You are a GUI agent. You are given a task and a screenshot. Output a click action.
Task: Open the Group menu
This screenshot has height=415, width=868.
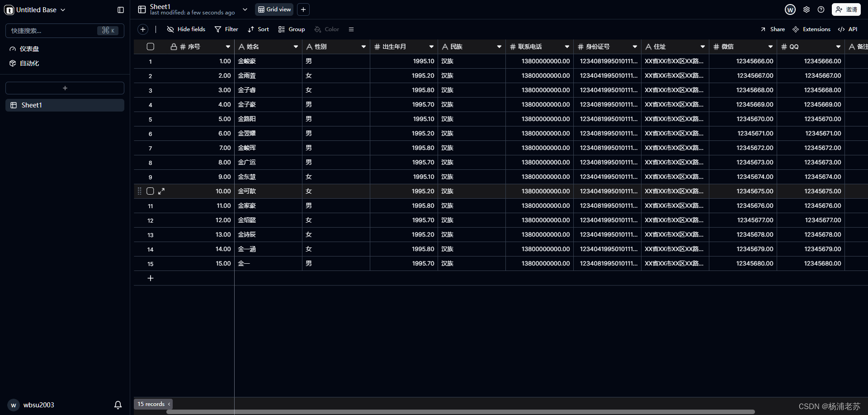pyautogui.click(x=292, y=29)
